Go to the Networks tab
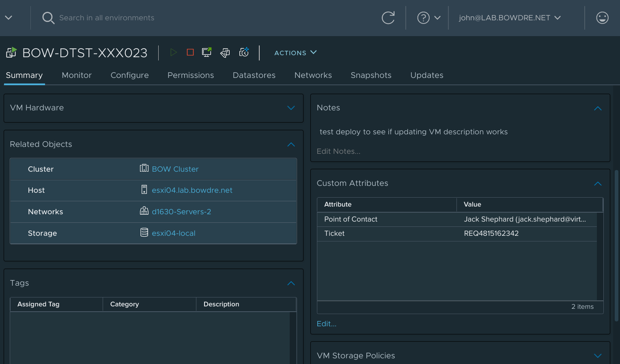 313,75
